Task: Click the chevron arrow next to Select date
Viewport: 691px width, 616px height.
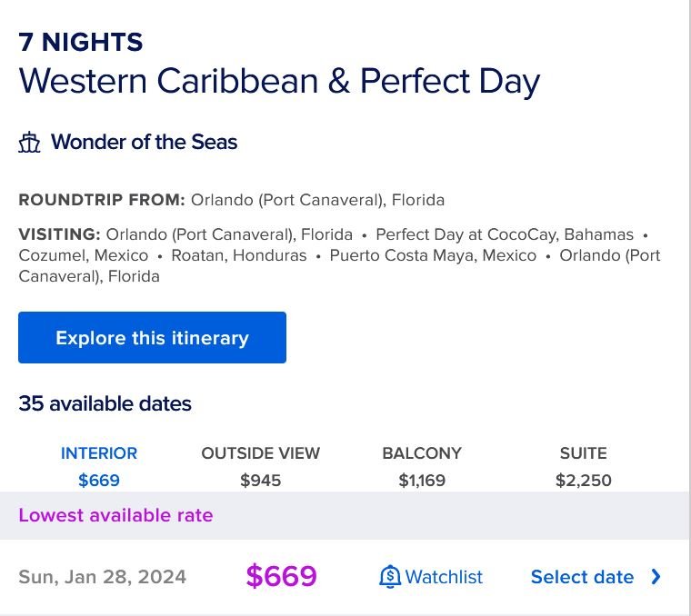Action: click(656, 576)
